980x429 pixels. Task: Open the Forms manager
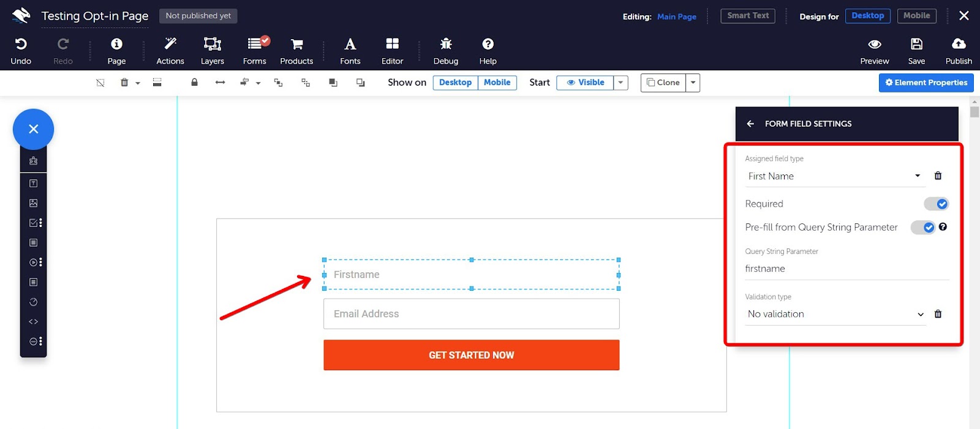[254, 51]
